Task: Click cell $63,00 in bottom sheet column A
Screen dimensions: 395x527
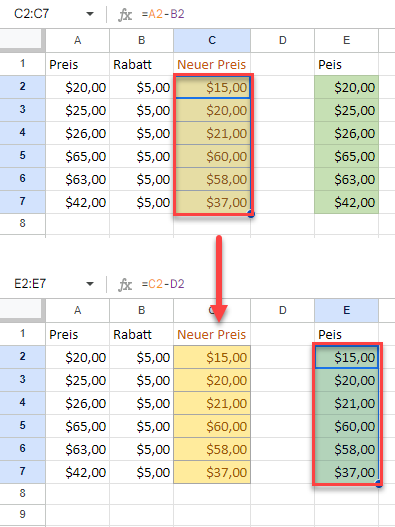Action: coord(78,449)
